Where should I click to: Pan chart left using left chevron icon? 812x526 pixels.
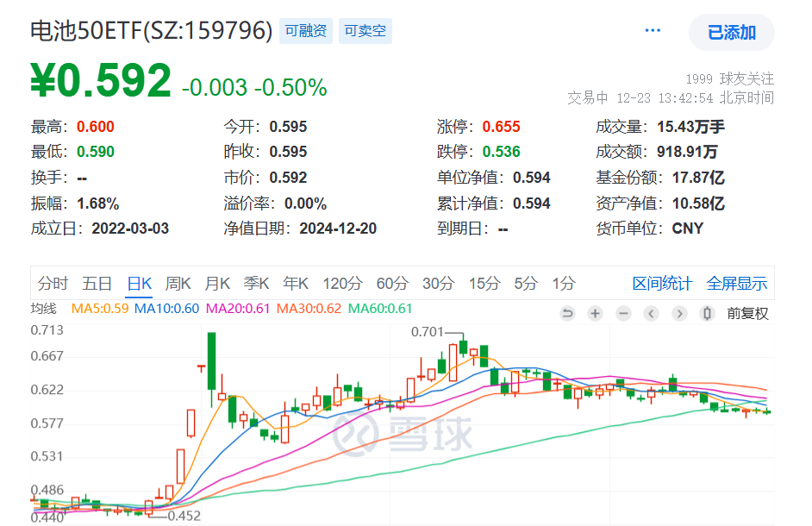point(651,314)
